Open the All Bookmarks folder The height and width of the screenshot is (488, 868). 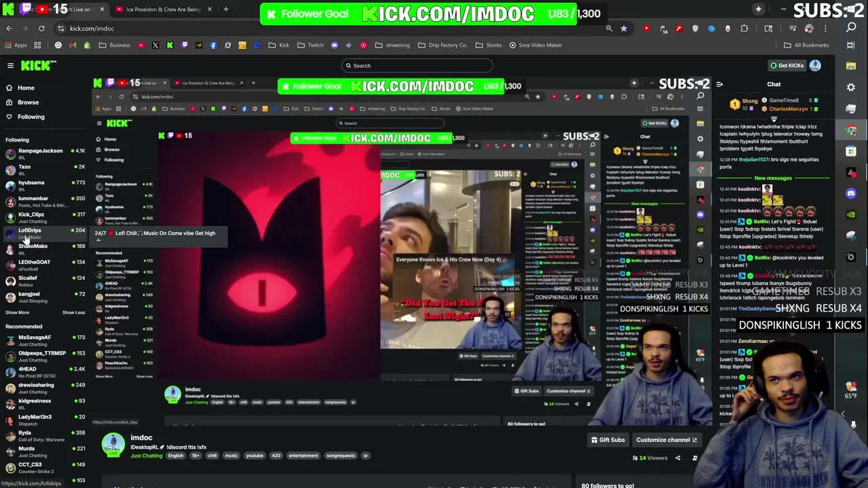coord(806,45)
